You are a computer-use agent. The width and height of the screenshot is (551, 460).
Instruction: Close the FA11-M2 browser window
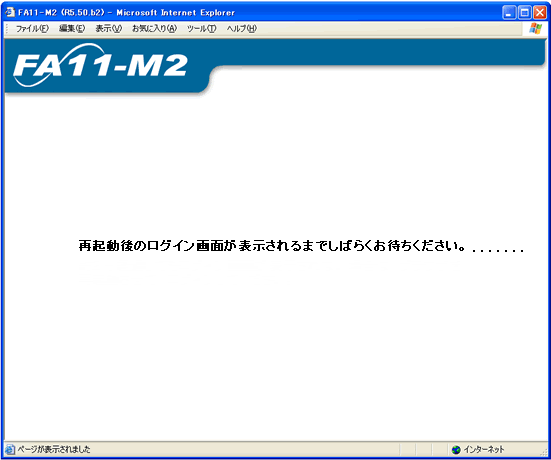click(540, 13)
